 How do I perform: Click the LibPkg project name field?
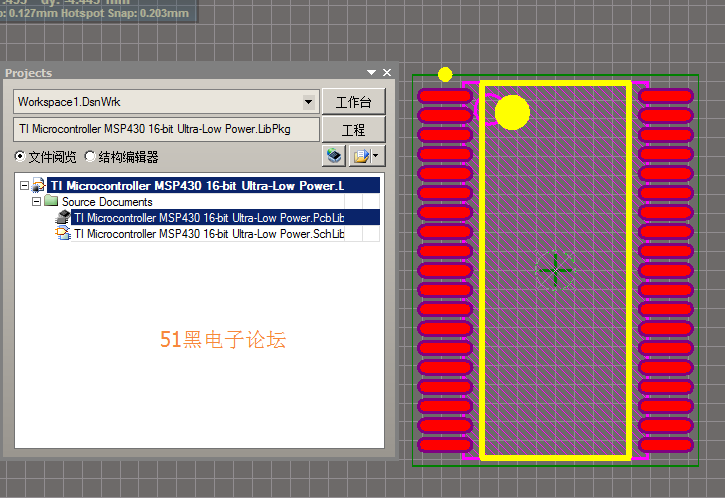click(x=166, y=129)
